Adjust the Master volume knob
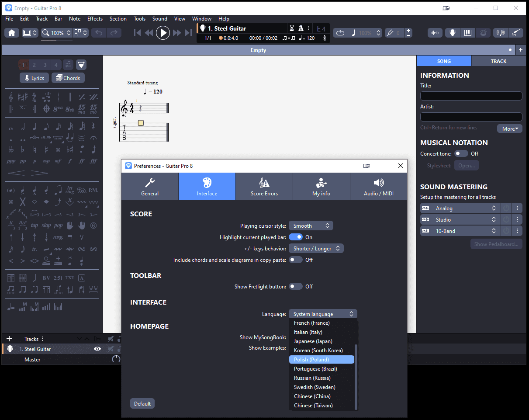Viewport: 529px width, 420px height. point(116,359)
